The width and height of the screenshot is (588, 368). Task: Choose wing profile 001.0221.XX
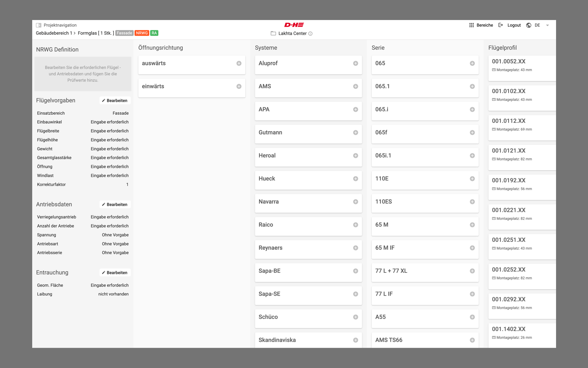pos(522,217)
